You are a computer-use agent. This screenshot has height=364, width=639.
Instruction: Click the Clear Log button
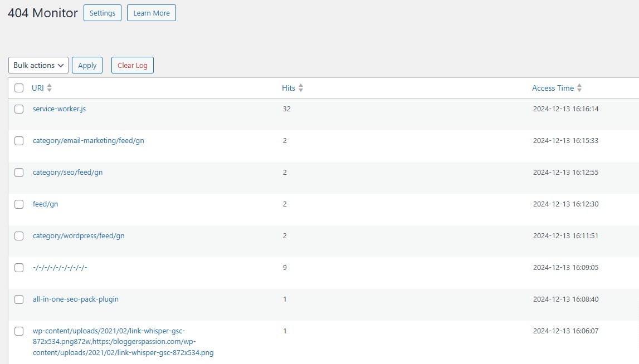click(x=133, y=65)
